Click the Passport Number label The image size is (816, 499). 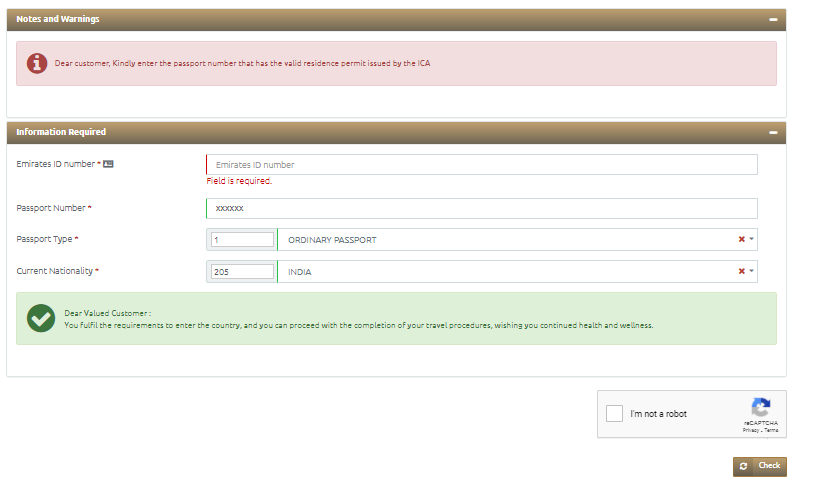point(50,208)
